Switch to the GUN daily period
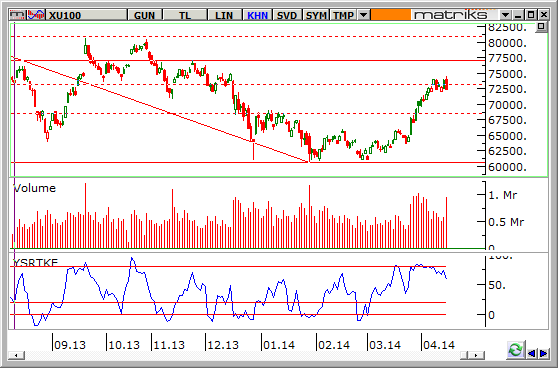 tap(144, 15)
